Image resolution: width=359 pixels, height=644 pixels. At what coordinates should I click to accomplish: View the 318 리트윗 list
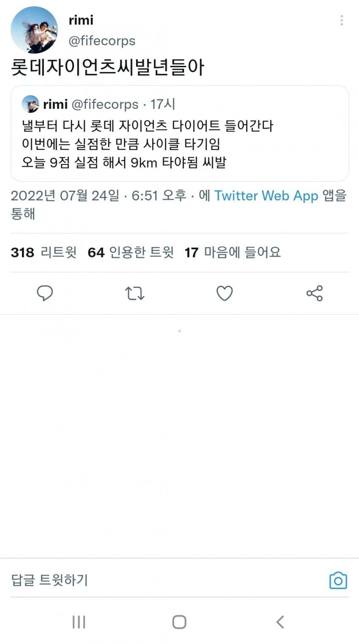point(44,252)
